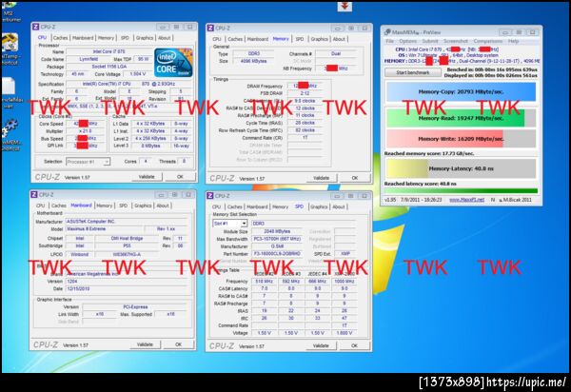Open the MaxxMEM shortcut gear desktop icon

coord(10,134)
